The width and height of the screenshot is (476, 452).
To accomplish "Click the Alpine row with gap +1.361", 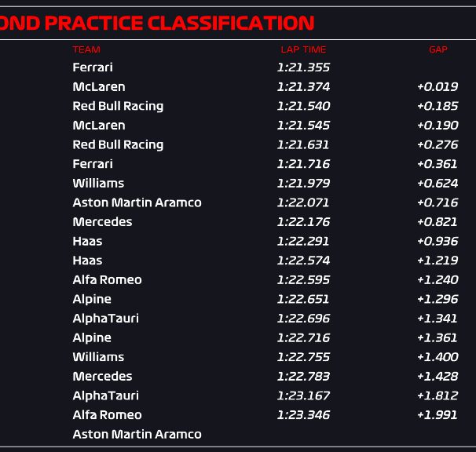I will [x=238, y=337].
